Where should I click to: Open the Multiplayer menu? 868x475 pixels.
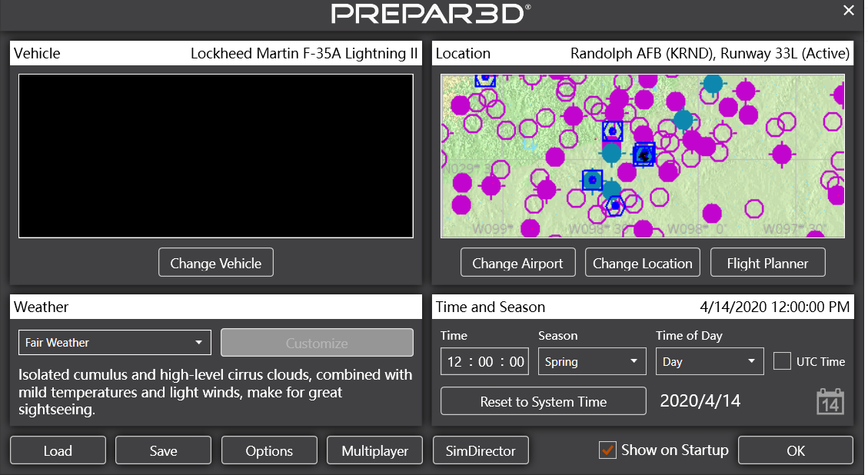pyautogui.click(x=375, y=451)
